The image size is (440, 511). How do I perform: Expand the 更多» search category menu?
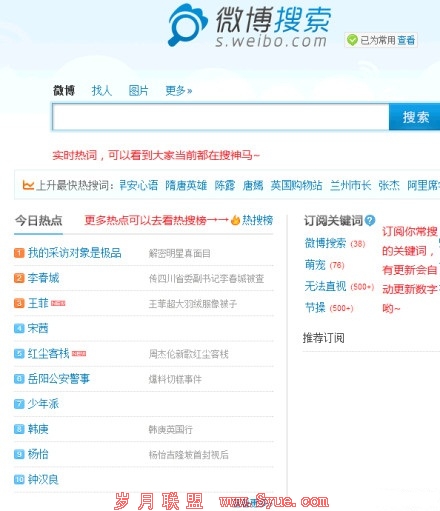click(x=179, y=90)
